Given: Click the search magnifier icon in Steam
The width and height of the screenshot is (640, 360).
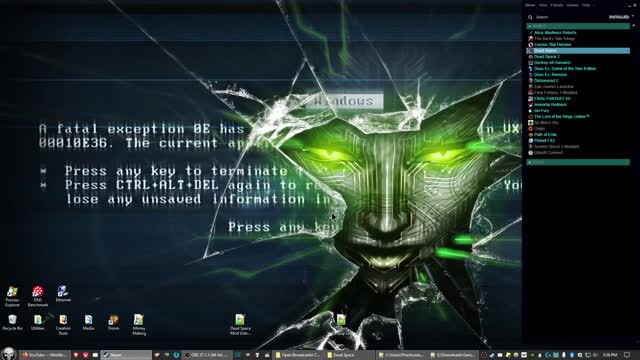Looking at the screenshot, I should click(x=530, y=17).
